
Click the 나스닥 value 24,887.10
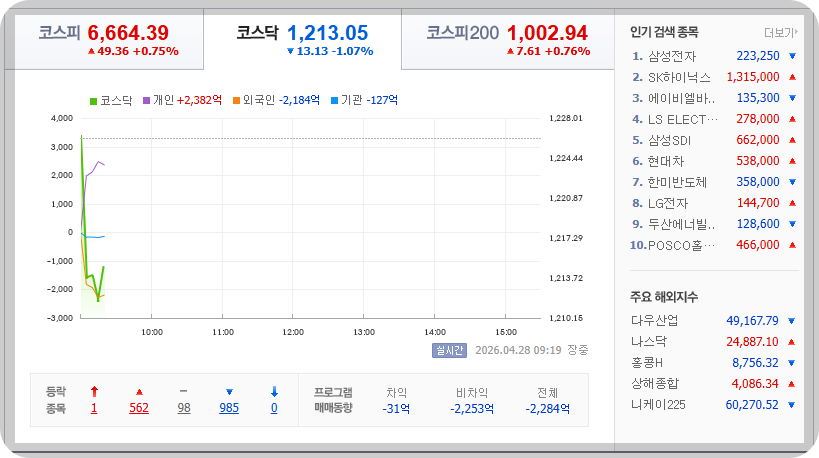(x=752, y=342)
